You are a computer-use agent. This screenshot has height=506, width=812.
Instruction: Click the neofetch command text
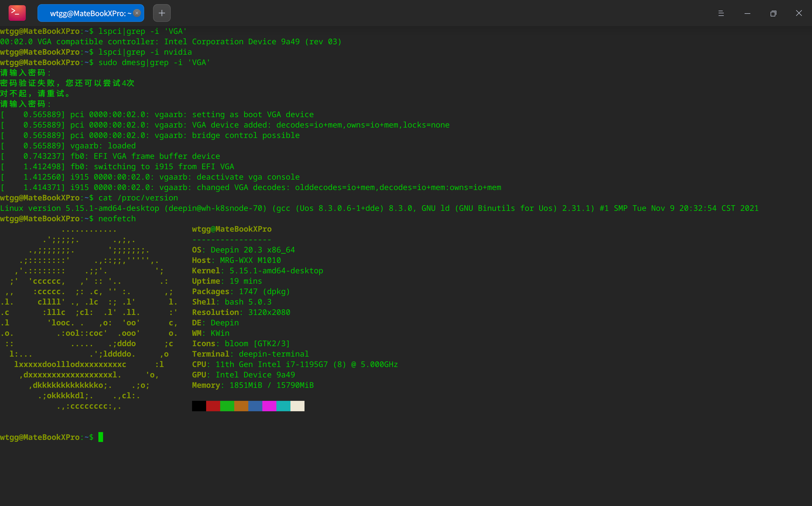117,218
